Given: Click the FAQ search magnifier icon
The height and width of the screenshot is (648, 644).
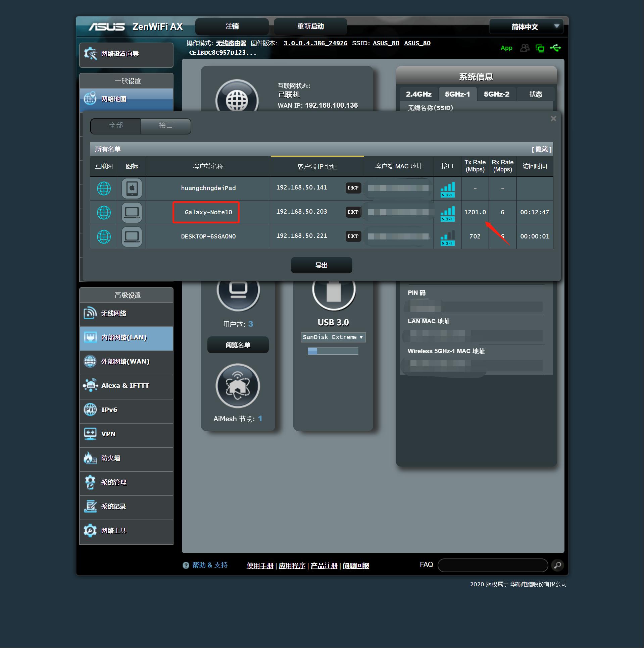Looking at the screenshot, I should point(557,565).
